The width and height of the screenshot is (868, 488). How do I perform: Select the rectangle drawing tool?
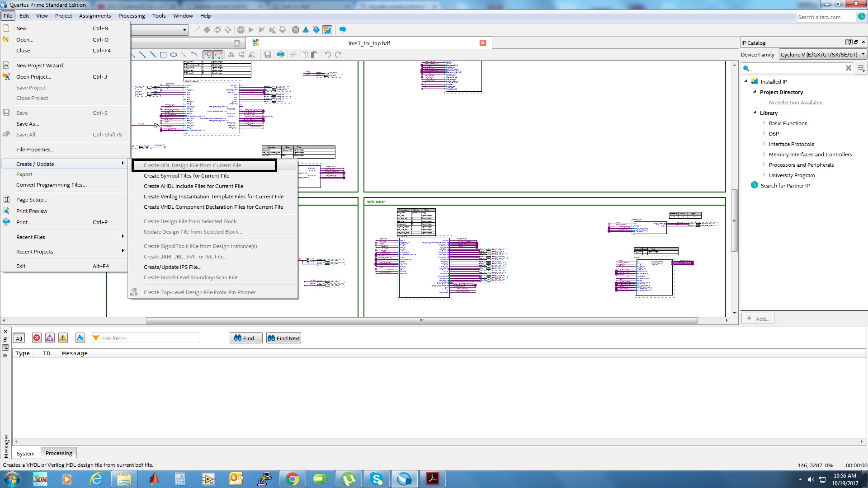tap(163, 55)
